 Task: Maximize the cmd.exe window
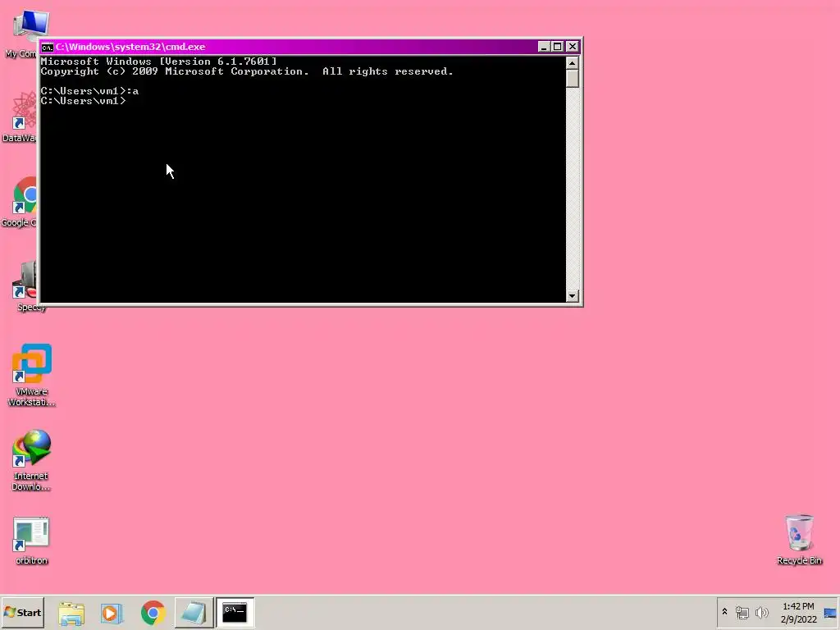(558, 47)
